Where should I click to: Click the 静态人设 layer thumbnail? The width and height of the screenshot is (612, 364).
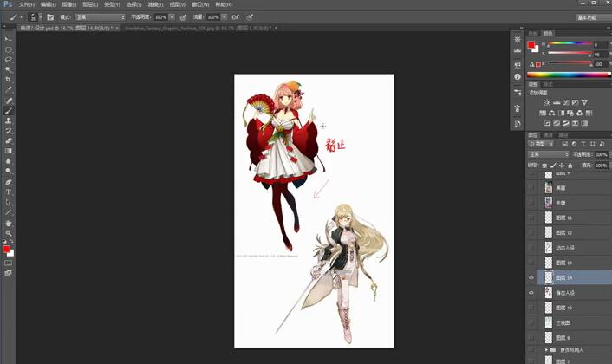pos(549,293)
